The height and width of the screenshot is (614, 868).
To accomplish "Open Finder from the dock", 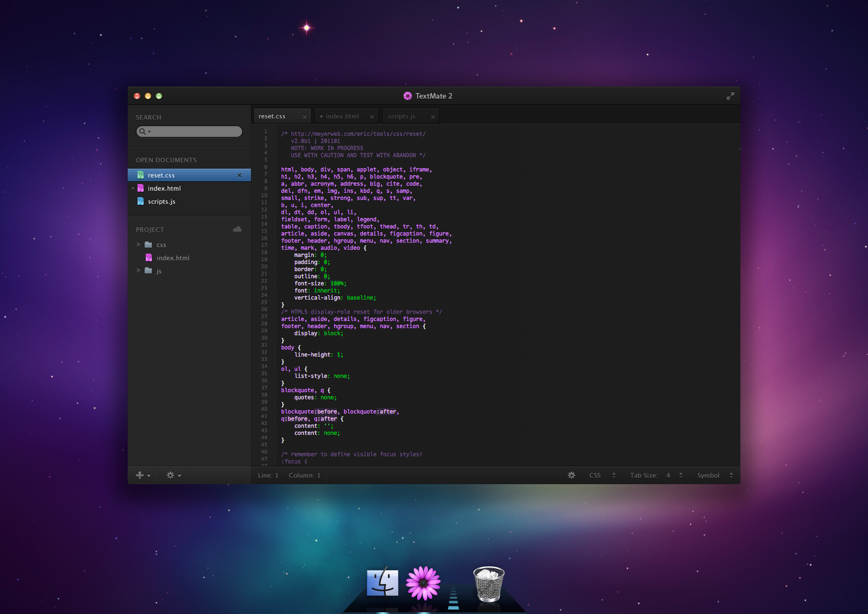I will 382,582.
